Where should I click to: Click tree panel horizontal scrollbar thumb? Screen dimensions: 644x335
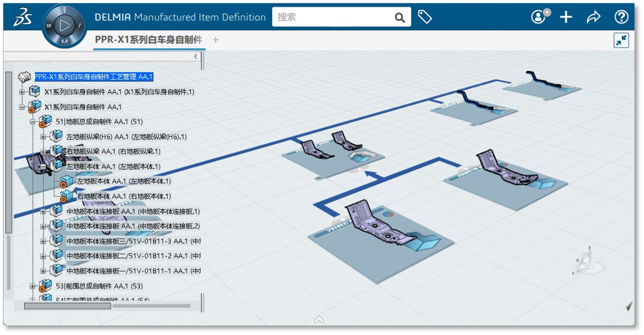[67, 306]
